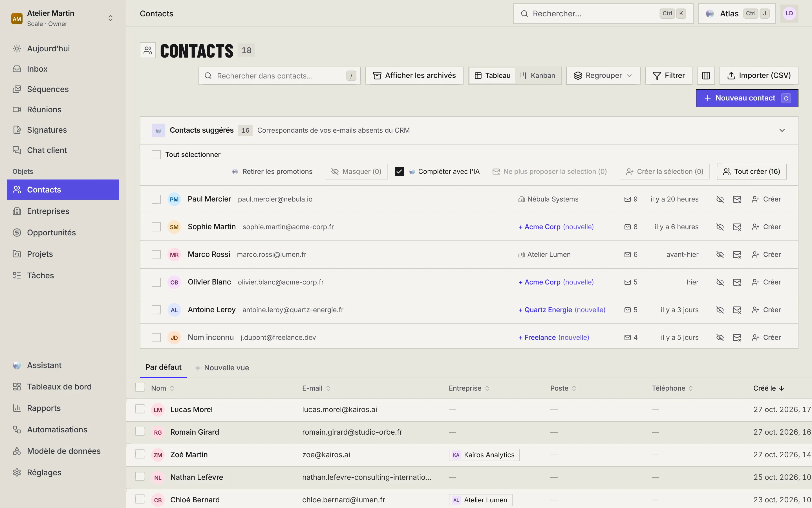Hide Marco Rossi suggestion with eye-off icon
Viewport: 812px width, 508px height.
coord(720,255)
